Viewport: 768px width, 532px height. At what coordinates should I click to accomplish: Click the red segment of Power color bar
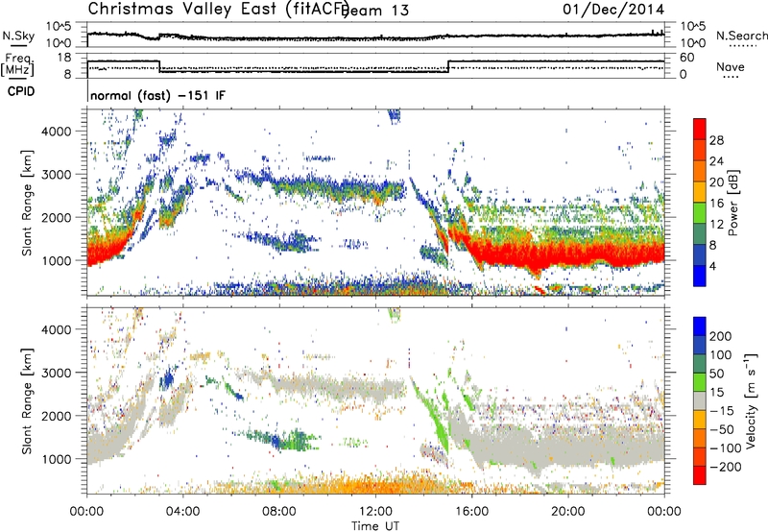click(x=700, y=130)
